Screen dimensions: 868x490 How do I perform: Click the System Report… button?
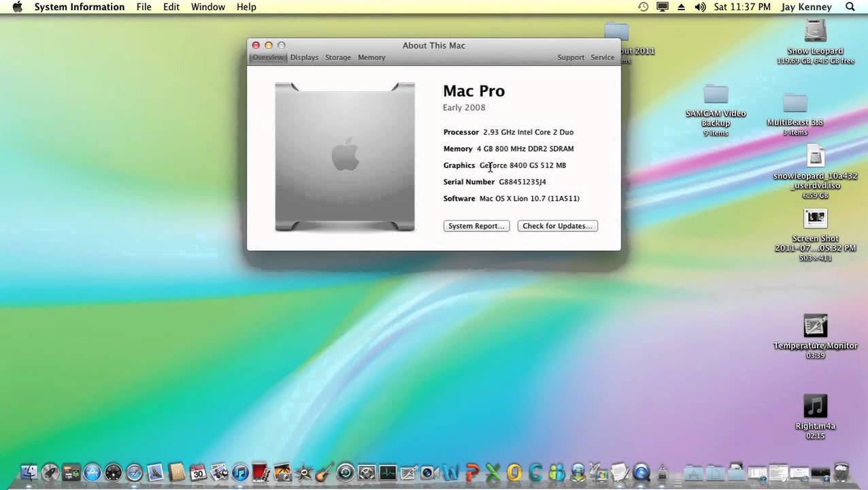[x=476, y=226]
